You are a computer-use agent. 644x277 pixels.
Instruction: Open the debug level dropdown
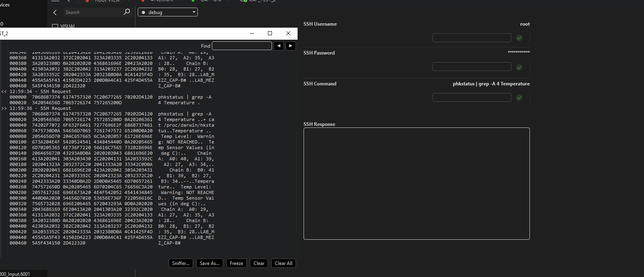[168, 12]
